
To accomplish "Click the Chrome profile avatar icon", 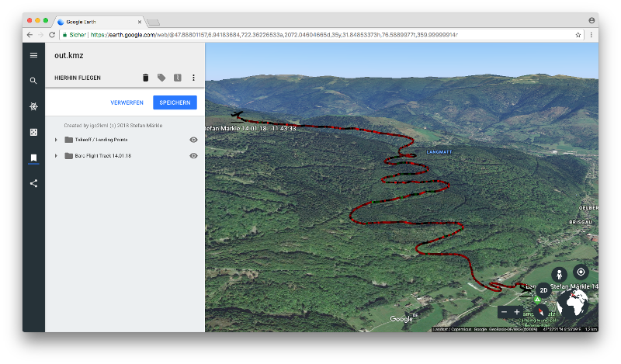I will pos(592,20).
